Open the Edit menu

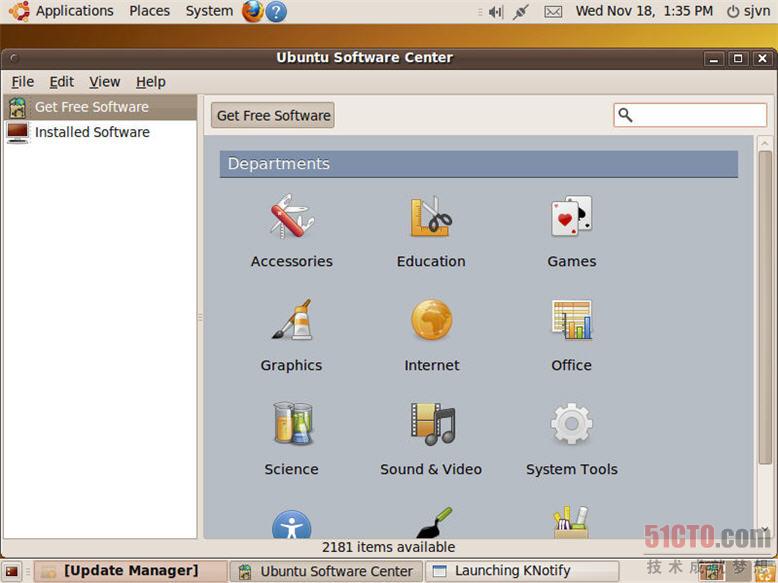(62, 82)
